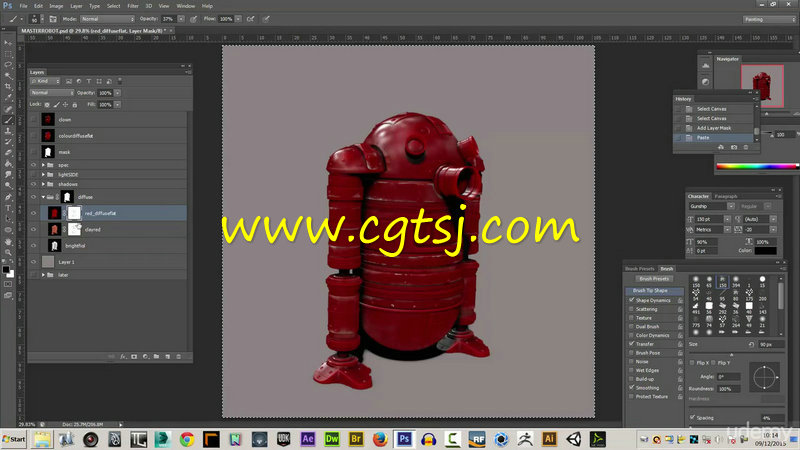
Task: Delete layer using trash icon in Layers
Action: coord(179,357)
